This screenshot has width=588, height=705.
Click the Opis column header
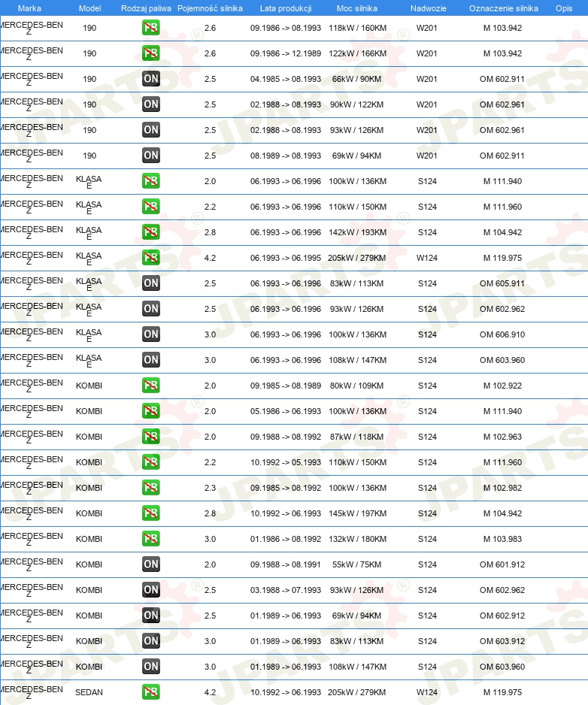click(564, 8)
